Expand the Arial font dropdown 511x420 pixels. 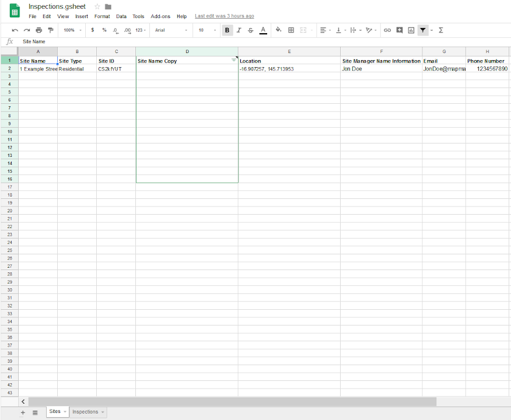tap(171, 30)
